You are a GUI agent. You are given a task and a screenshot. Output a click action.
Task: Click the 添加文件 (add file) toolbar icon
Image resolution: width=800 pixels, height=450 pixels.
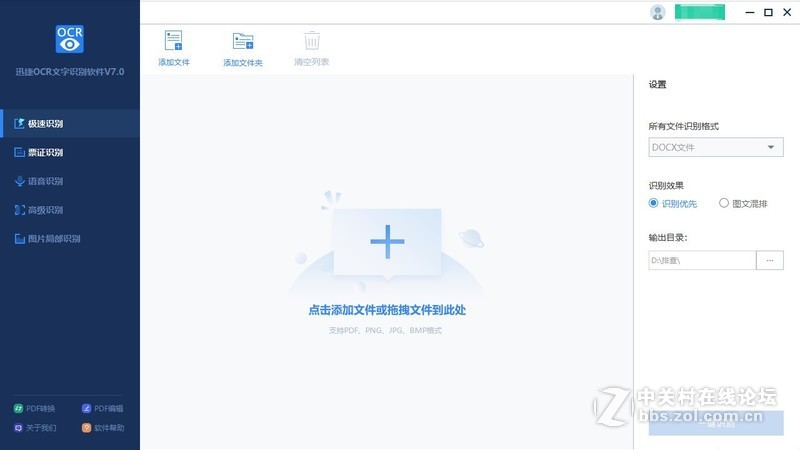(173, 41)
